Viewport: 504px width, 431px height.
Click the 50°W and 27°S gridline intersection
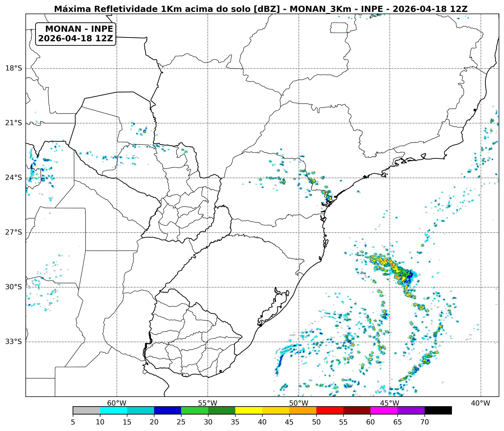[x=299, y=232]
